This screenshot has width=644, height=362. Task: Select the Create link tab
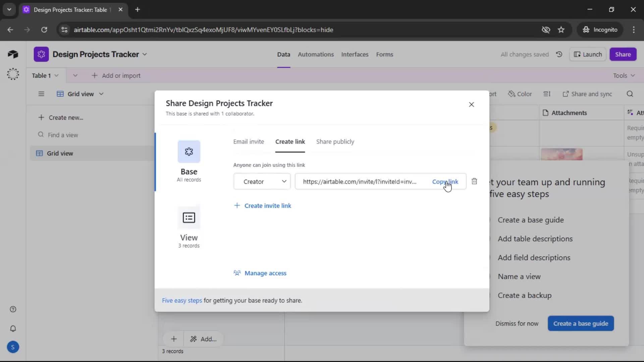tap(290, 142)
